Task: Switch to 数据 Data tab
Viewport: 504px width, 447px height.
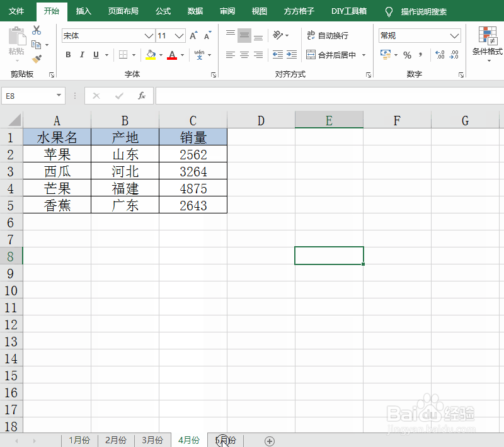Action: [195, 11]
